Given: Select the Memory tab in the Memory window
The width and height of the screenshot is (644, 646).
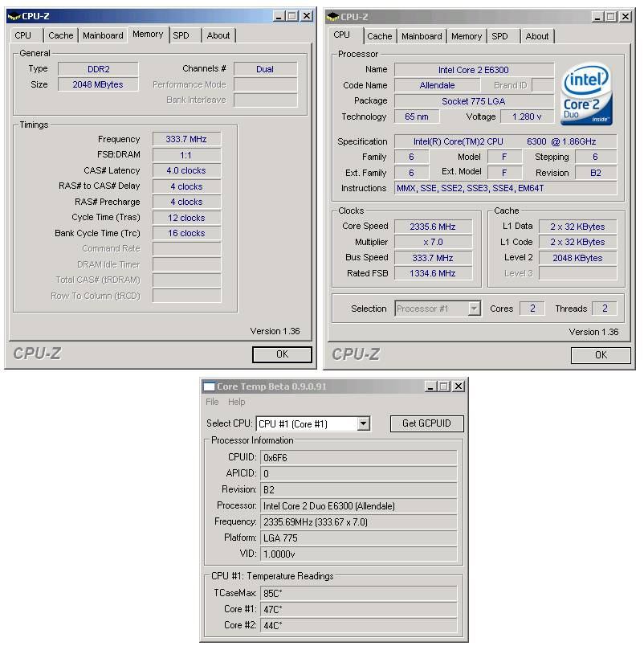Looking at the screenshot, I should point(148,35).
